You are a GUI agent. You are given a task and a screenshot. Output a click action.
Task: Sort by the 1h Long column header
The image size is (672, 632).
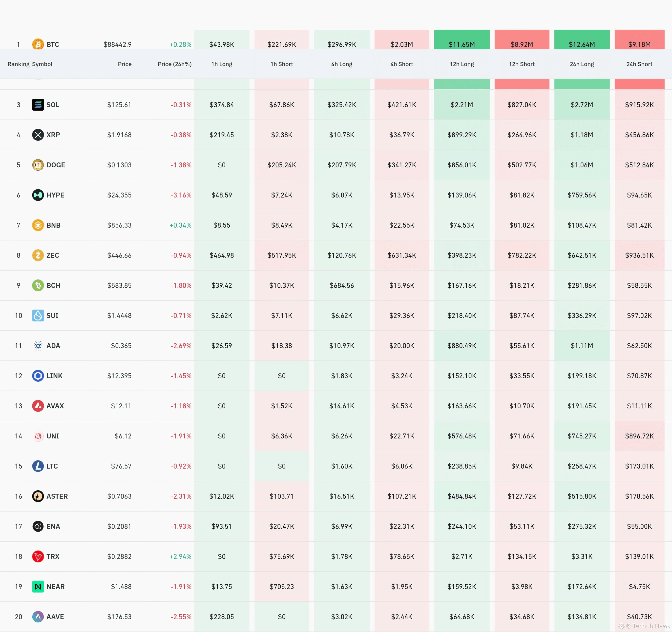point(221,64)
